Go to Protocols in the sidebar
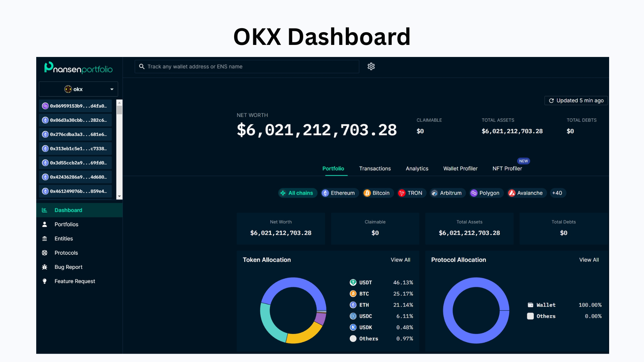The height and width of the screenshot is (362, 644). tap(79, 253)
